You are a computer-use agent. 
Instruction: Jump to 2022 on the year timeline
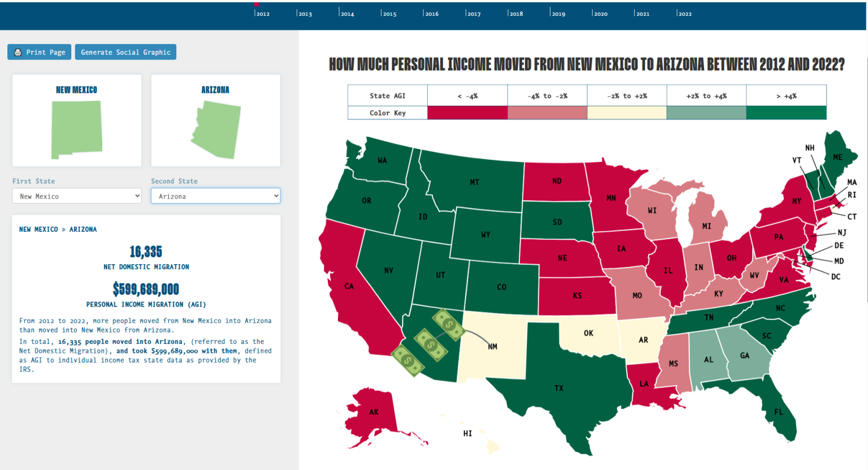684,14
